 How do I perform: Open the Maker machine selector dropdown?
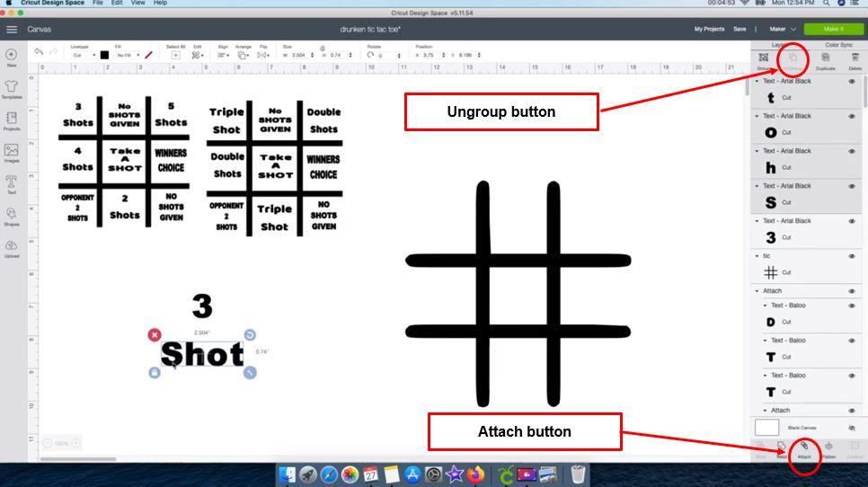tap(783, 29)
